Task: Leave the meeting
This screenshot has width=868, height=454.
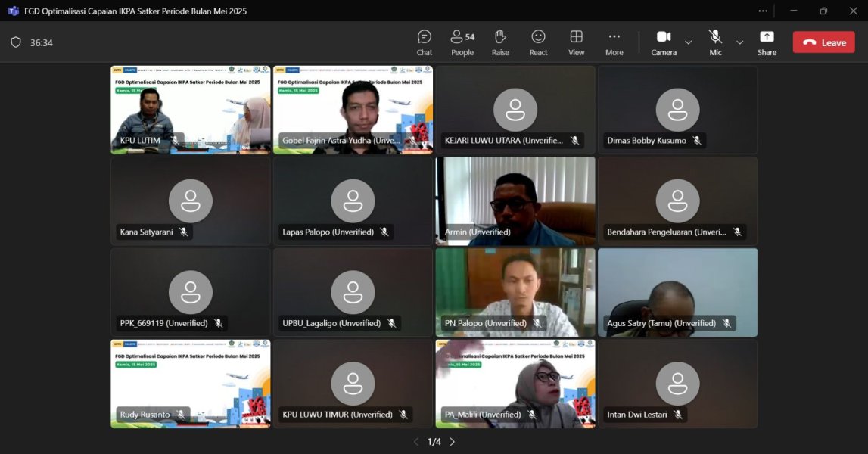Action: tap(823, 42)
